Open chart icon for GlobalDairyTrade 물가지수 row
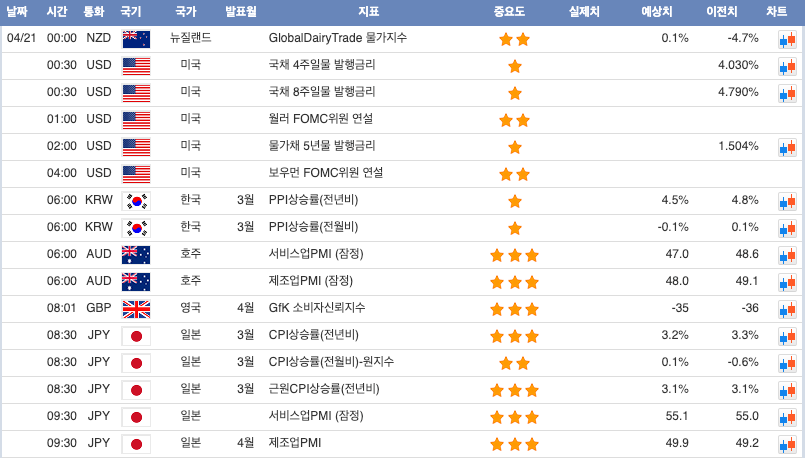The width and height of the screenshot is (805, 458). (786, 39)
